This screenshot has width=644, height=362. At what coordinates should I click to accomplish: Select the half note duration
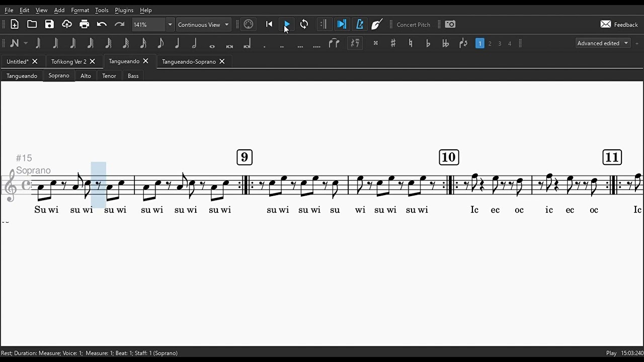tap(194, 43)
